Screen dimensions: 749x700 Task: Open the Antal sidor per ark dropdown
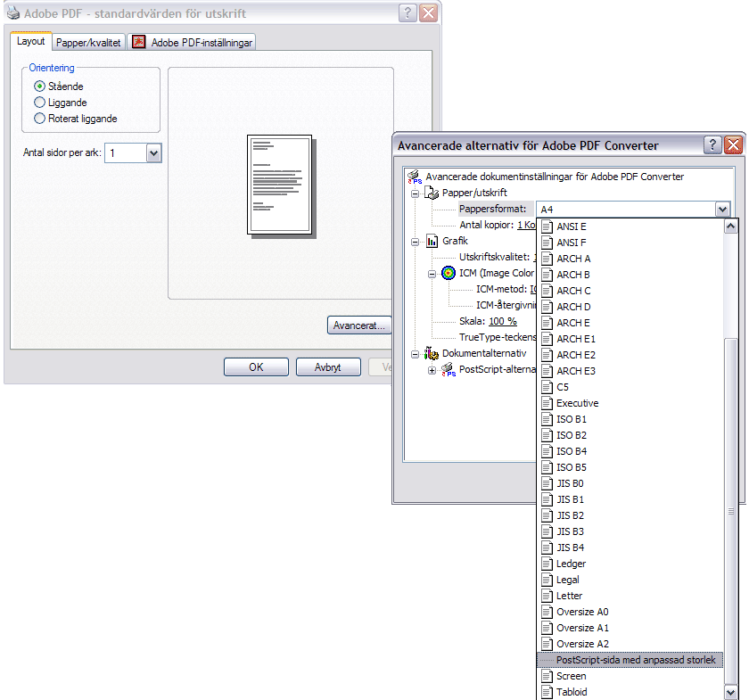click(x=153, y=153)
